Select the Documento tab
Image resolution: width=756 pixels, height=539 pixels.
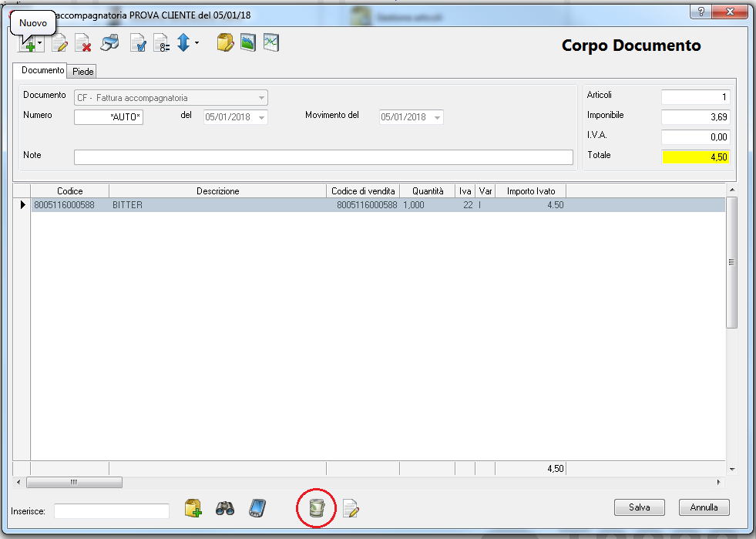(x=42, y=70)
